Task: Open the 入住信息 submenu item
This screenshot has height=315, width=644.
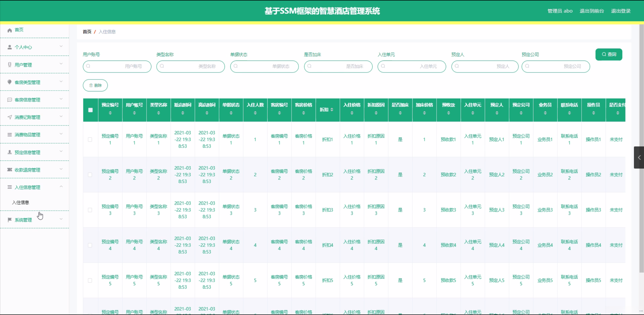Action: pyautogui.click(x=21, y=203)
